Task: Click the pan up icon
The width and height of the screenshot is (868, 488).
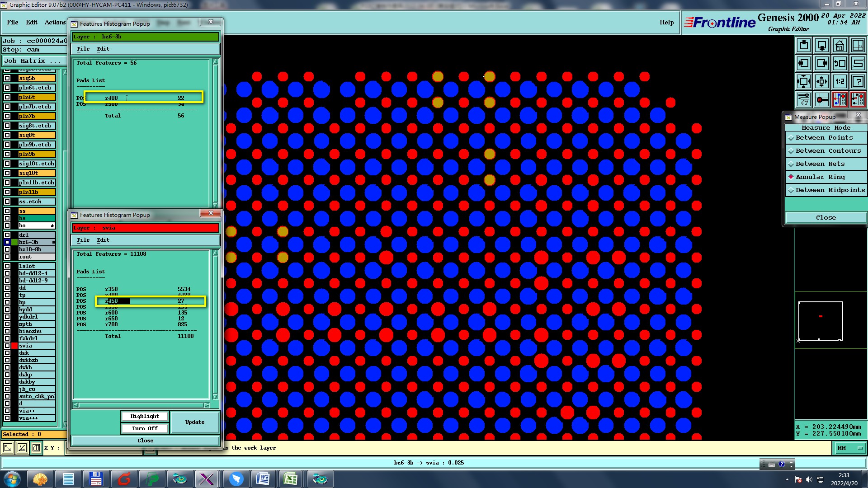Action: pyautogui.click(x=804, y=45)
